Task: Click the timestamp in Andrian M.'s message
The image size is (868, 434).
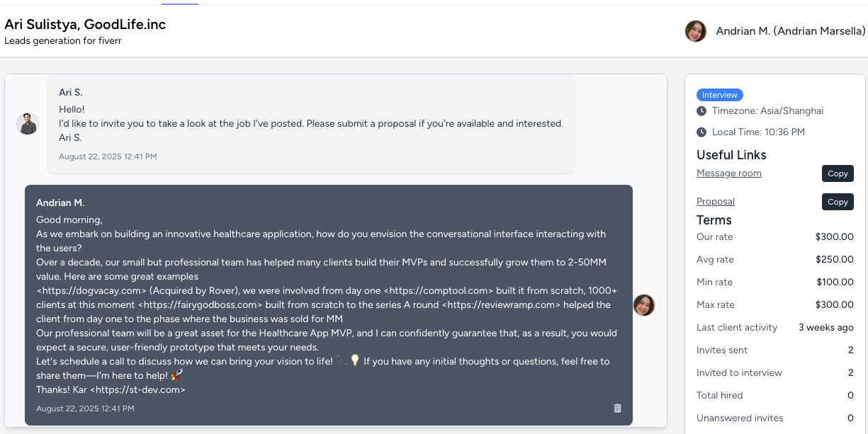Action: click(x=85, y=409)
